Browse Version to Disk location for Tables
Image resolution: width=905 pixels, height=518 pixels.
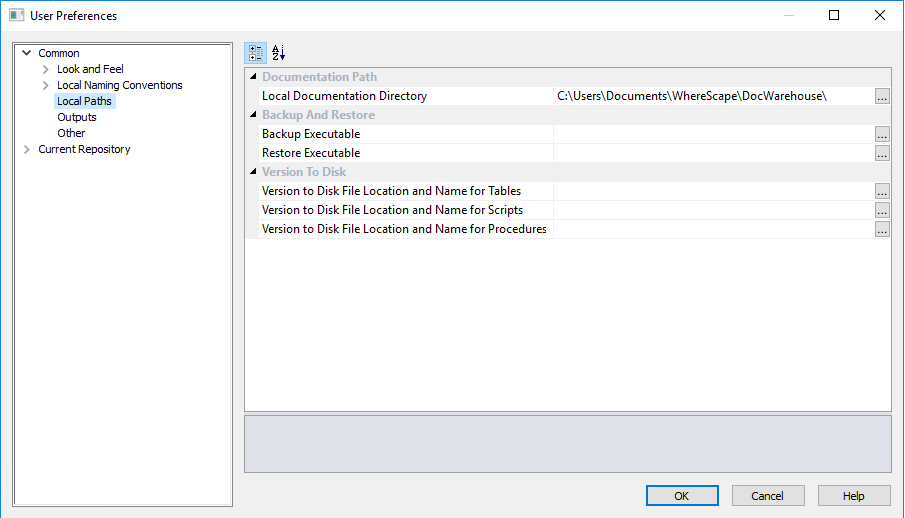pyautogui.click(x=882, y=191)
